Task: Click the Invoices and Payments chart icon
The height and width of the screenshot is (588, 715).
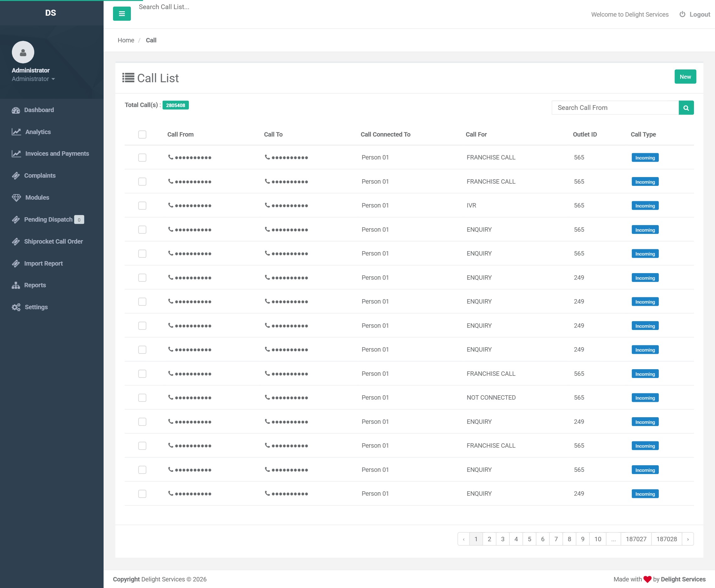Action: coord(16,154)
